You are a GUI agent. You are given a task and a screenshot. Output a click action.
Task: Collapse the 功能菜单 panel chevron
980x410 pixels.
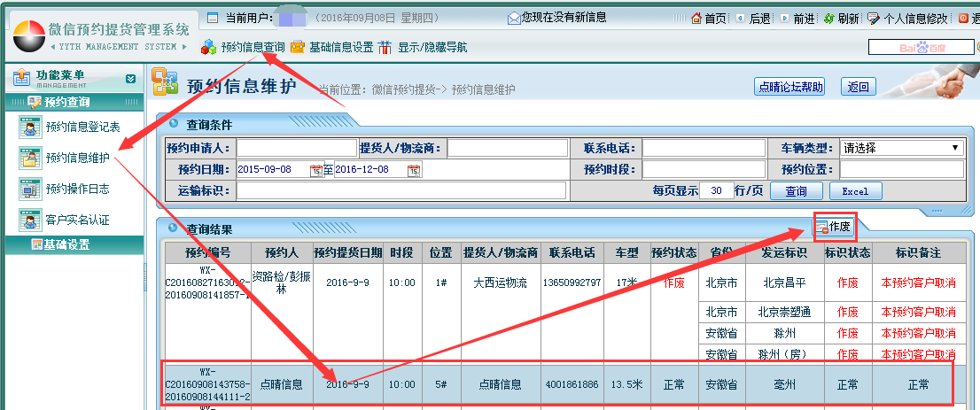tap(130, 79)
